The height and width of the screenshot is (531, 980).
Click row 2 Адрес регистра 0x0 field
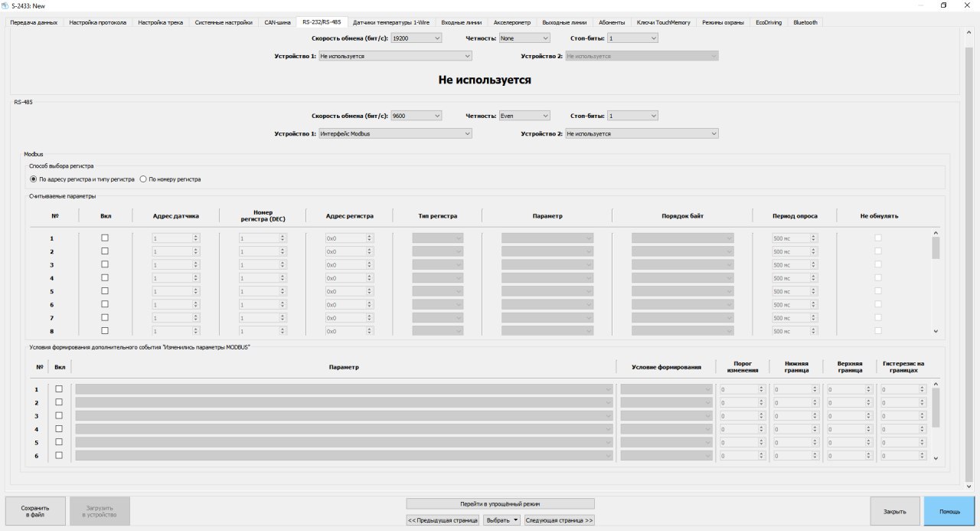pos(350,251)
